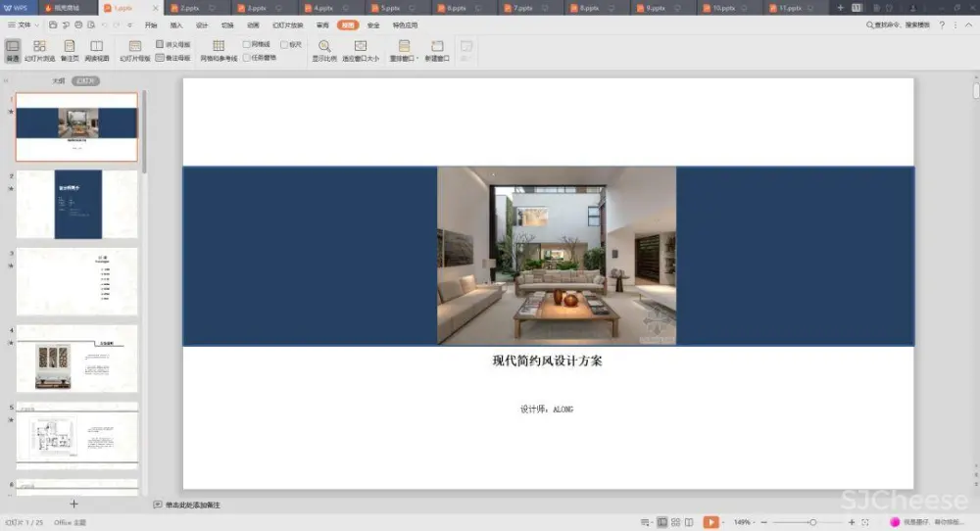Select the 普通 (Normal) view icon
The width and height of the screenshot is (980, 531).
point(13,50)
